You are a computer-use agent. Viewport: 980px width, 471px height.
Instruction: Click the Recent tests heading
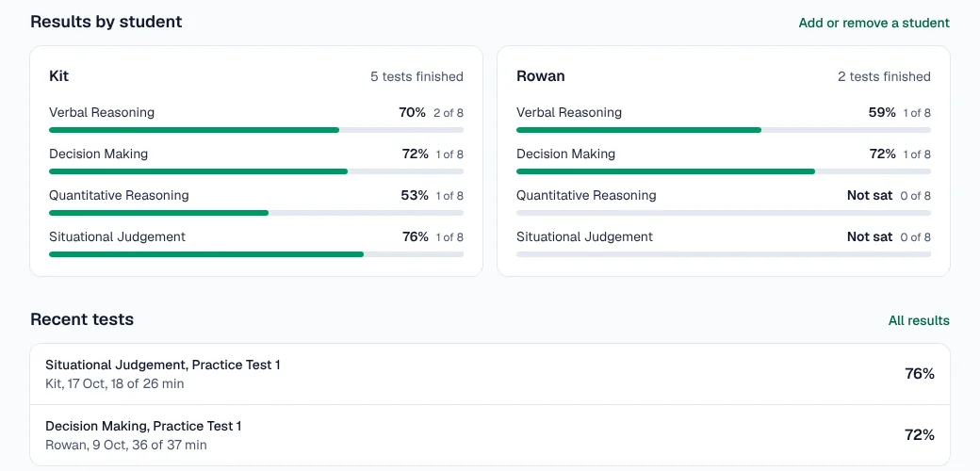pos(82,319)
